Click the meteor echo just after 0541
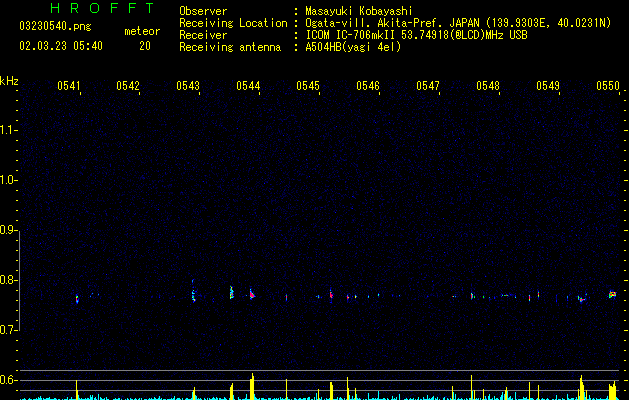Image resolution: width=629 pixels, height=400 pixels. (x=77, y=299)
